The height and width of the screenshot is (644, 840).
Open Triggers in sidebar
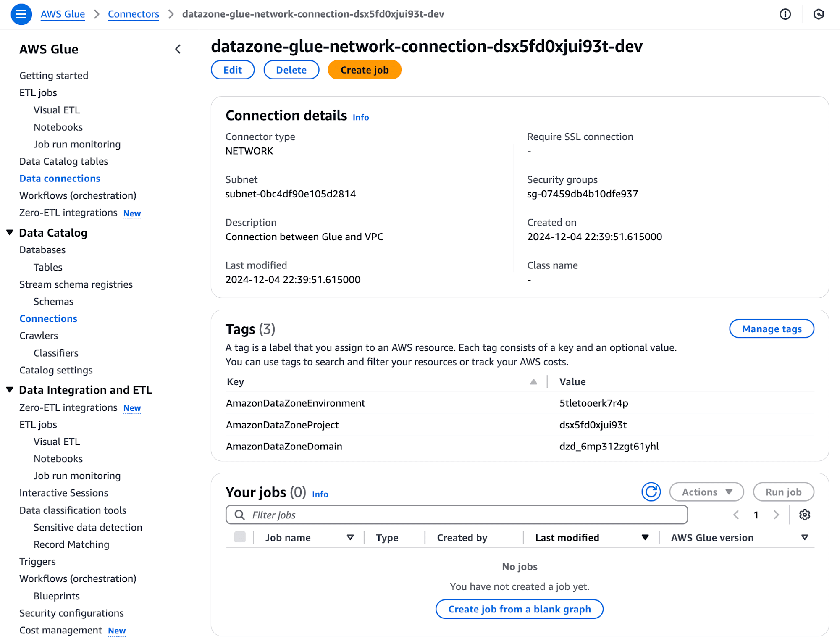[x=37, y=562]
